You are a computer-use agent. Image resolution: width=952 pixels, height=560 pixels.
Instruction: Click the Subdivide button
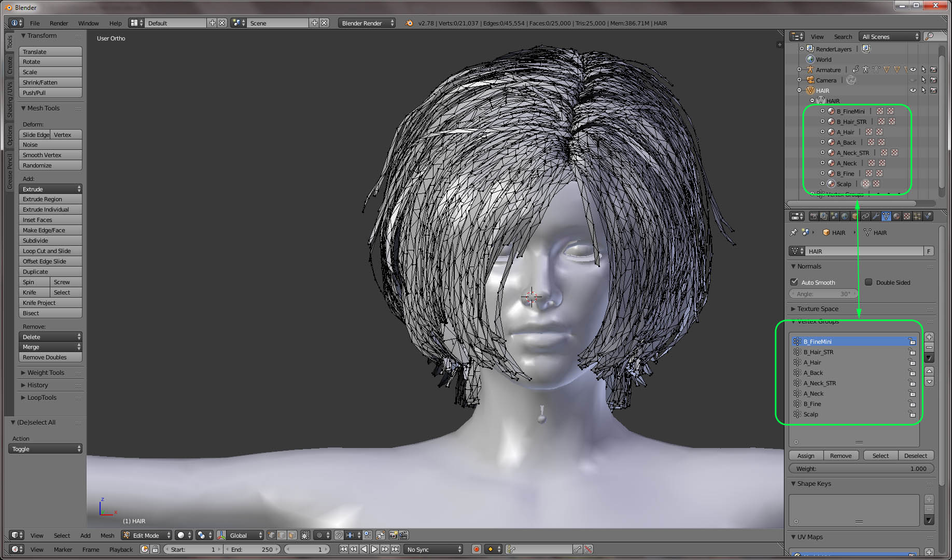(x=50, y=241)
